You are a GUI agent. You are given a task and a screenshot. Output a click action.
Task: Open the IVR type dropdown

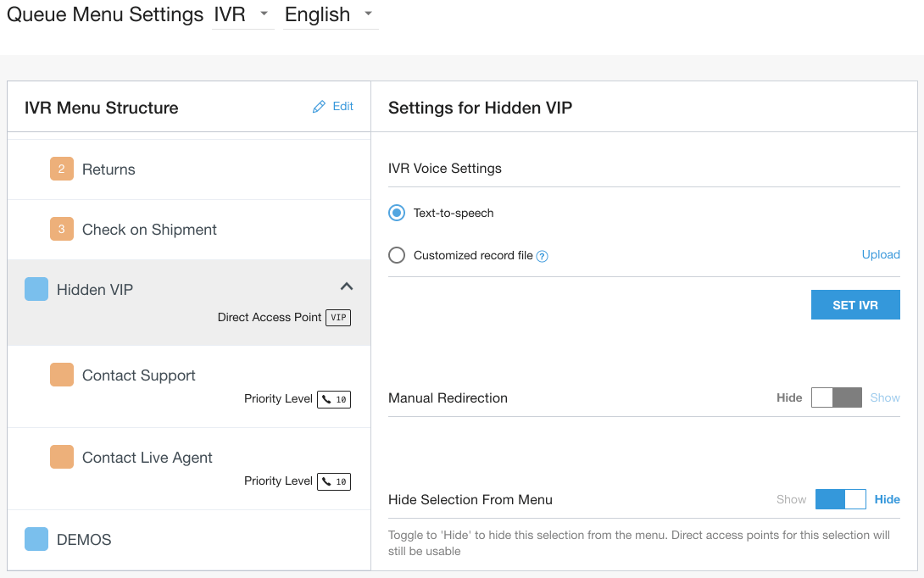click(242, 15)
